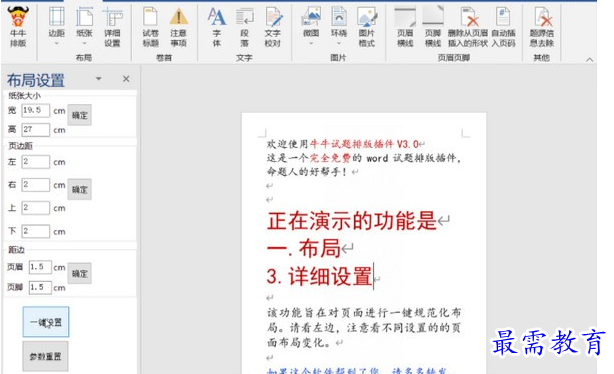This screenshot has height=374, width=614.
Task: Confirm header footer distance 确定 button
Action: pos(79,273)
